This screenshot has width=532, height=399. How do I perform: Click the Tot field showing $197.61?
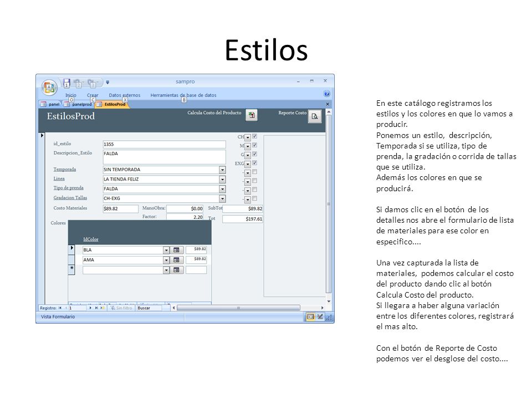tap(243, 219)
